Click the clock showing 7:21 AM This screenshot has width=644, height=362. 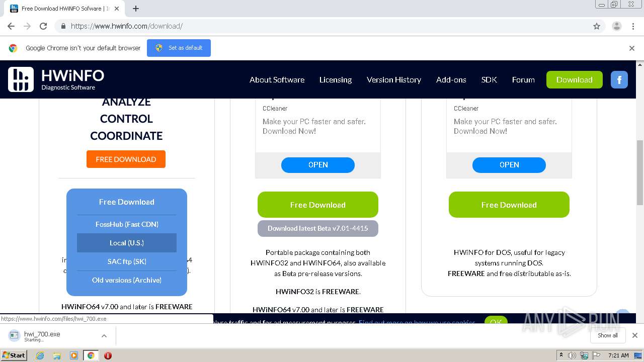point(618,355)
